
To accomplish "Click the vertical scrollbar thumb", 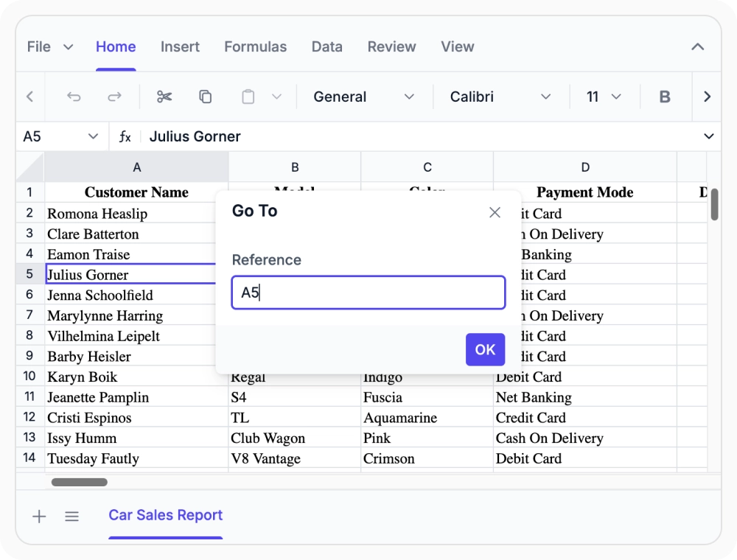I will pos(714,204).
